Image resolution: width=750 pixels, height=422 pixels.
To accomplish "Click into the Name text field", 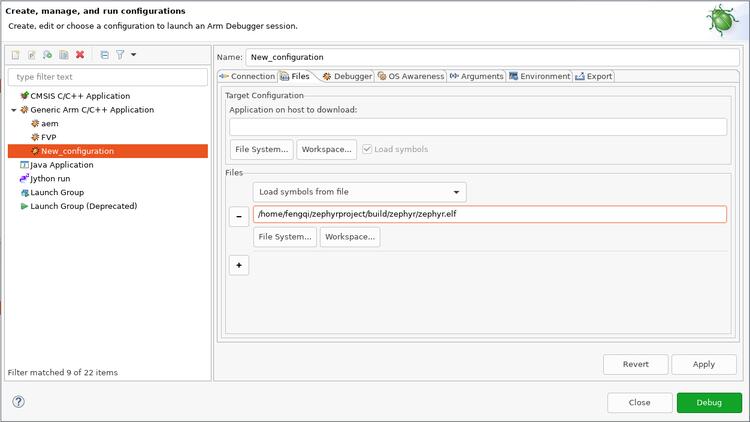I will [492, 57].
